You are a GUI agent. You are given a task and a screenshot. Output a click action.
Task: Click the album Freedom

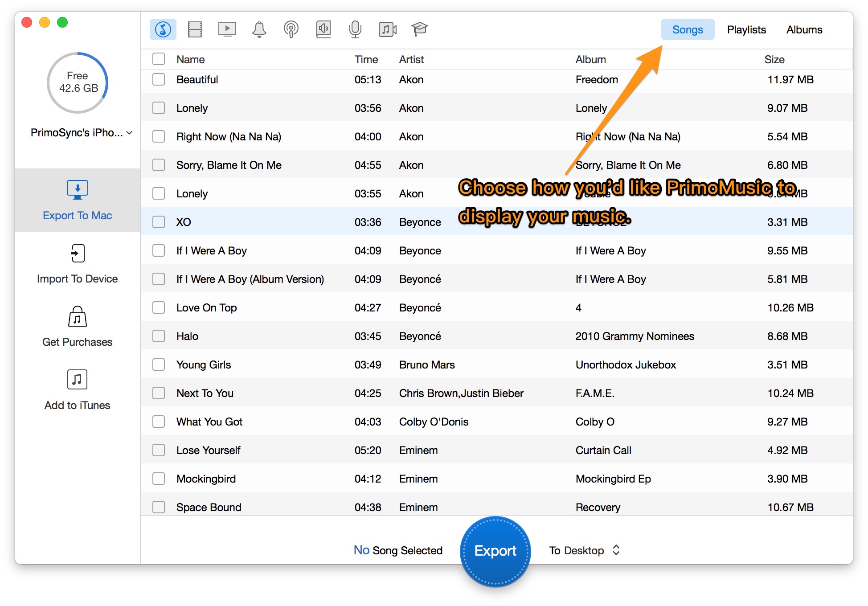(x=597, y=79)
